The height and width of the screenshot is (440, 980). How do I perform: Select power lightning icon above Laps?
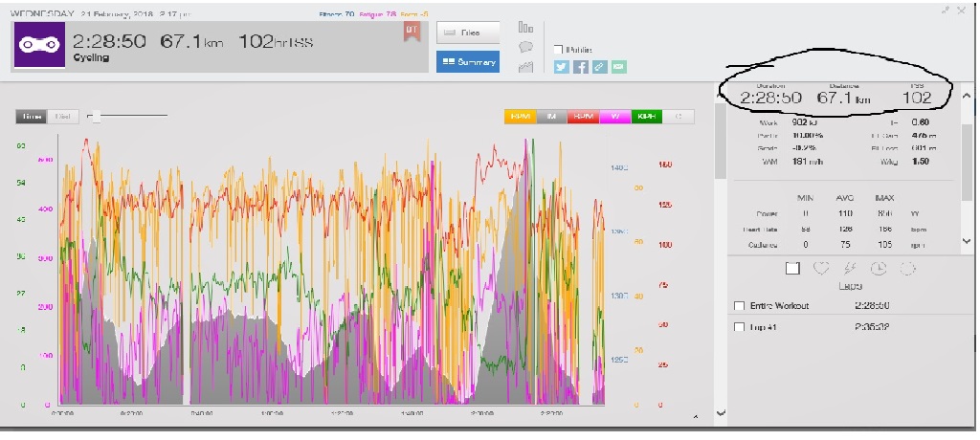coord(850,269)
